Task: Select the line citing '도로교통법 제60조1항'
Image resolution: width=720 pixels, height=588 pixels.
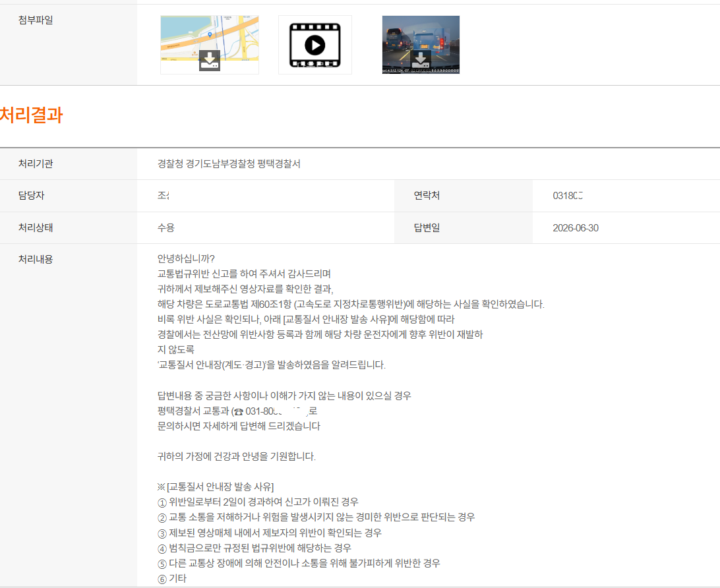Action: tap(351, 305)
